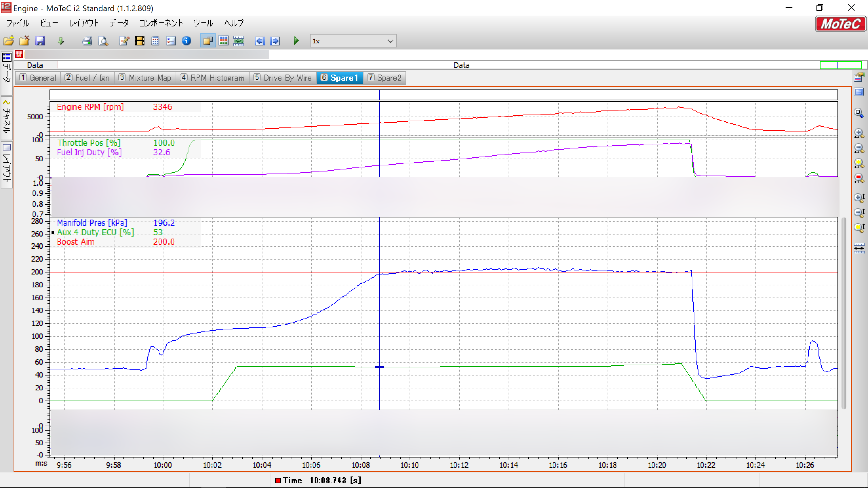
Task: Toggle the linked cursor chain button
Action: (239, 41)
